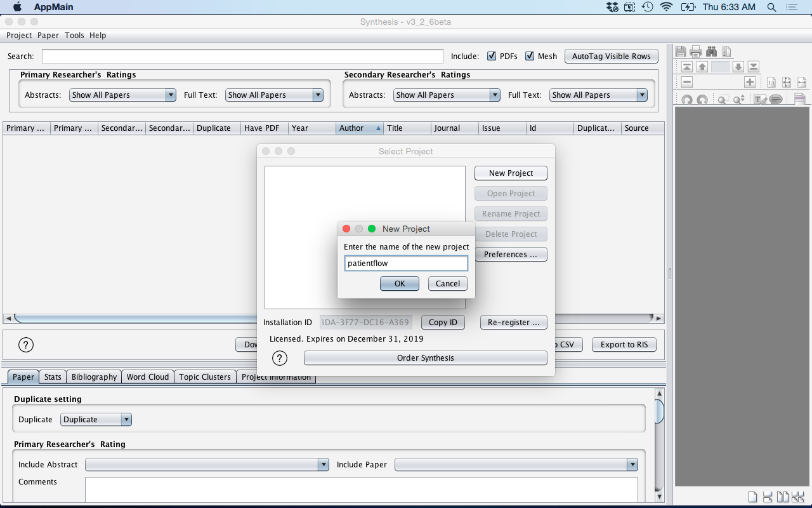Uncheck the PDFs include checkbox
The height and width of the screenshot is (508, 812).
tap(492, 56)
